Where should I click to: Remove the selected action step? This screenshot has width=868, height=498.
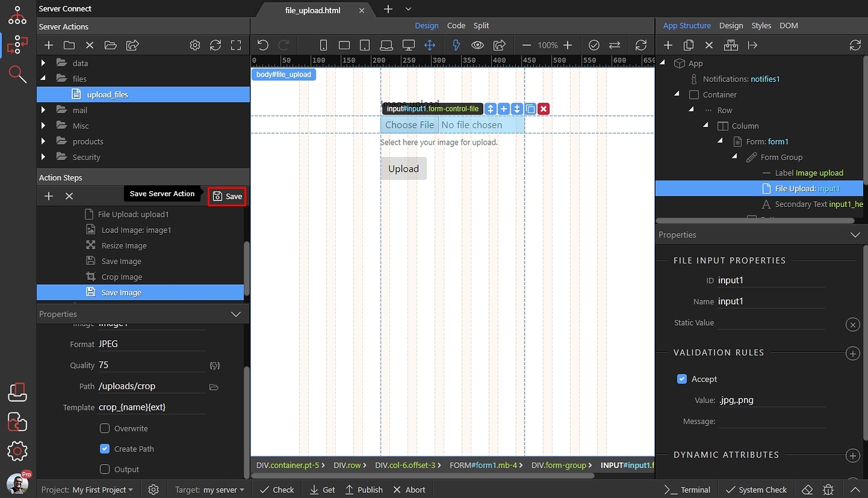click(x=69, y=196)
